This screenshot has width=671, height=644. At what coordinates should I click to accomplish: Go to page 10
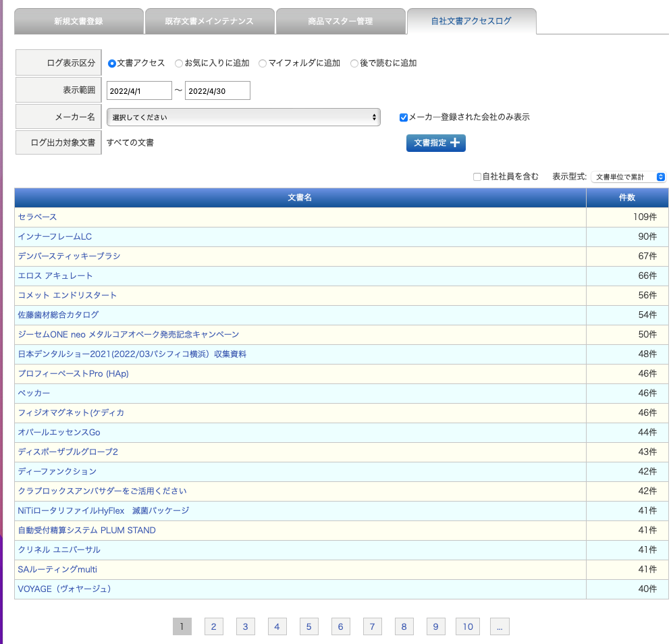click(x=468, y=626)
